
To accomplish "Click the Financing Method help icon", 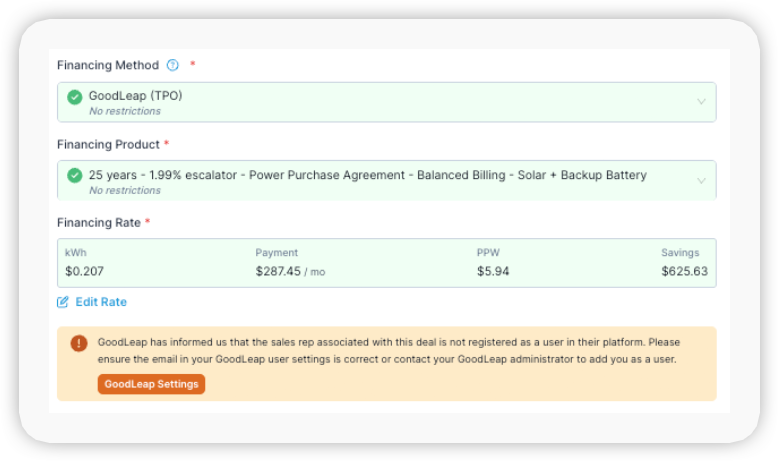I will point(173,65).
